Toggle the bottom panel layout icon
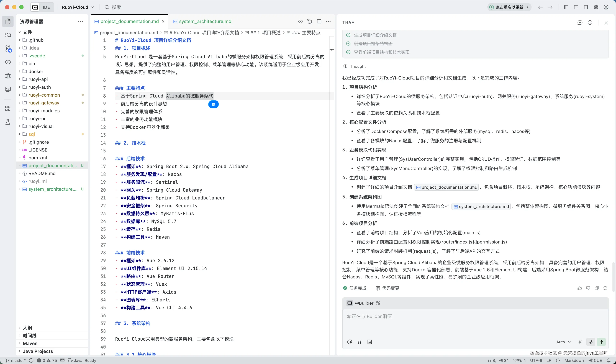This screenshot has width=616, height=364. point(576,7)
